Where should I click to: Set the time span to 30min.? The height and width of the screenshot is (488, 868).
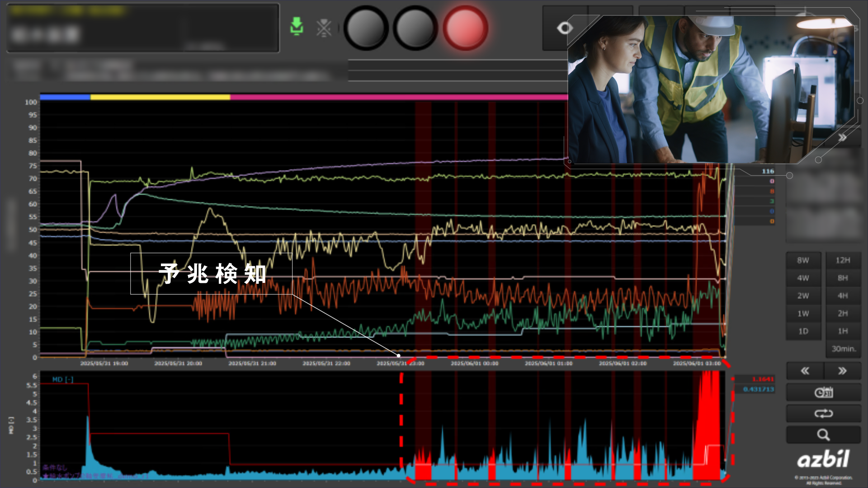[844, 349]
